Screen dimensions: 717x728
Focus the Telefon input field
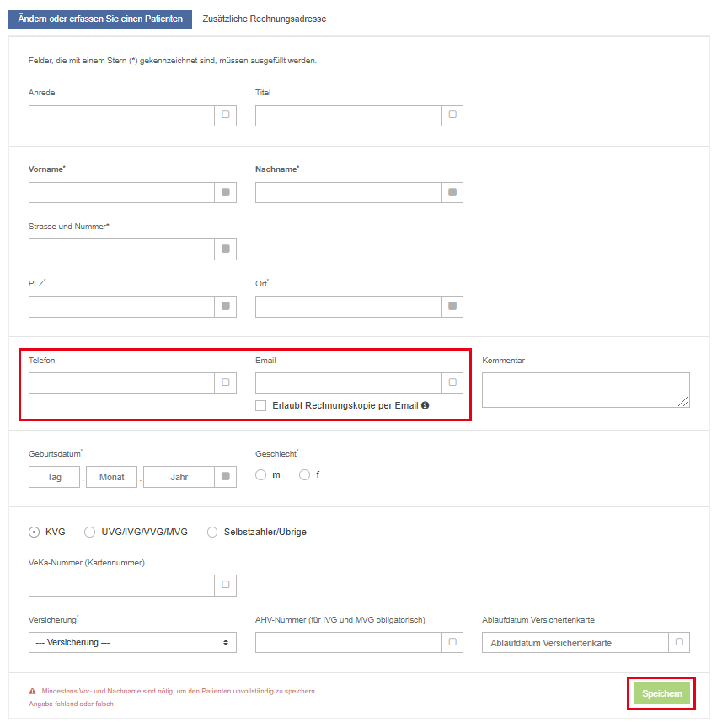pyautogui.click(x=121, y=383)
